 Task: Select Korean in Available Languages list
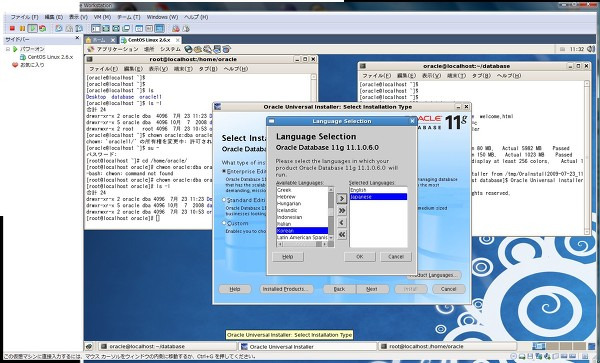[302, 231]
